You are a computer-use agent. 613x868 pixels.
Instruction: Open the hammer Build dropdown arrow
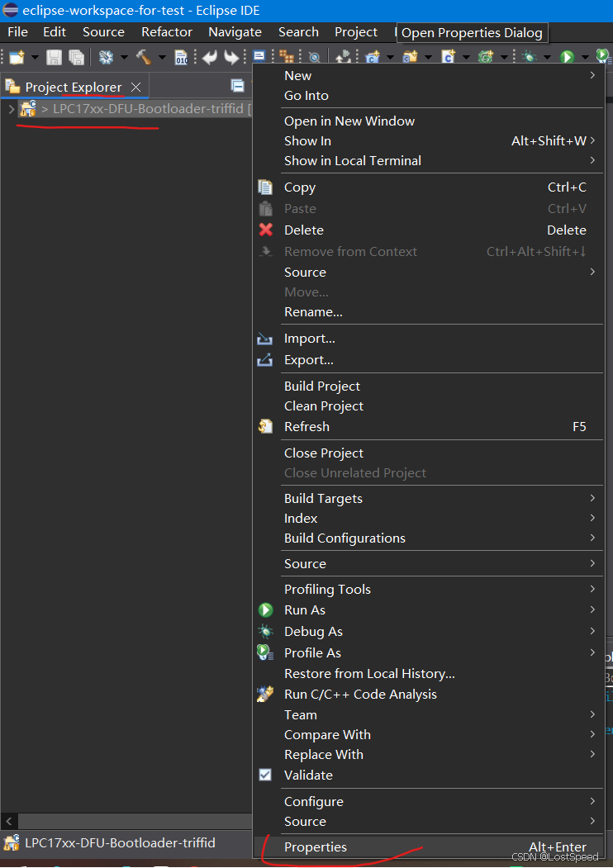[x=162, y=58]
